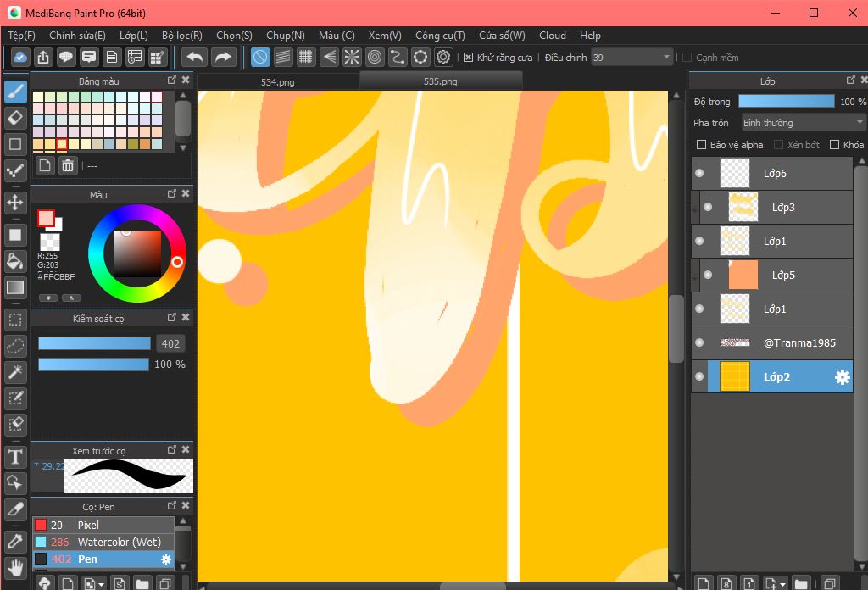Pop out the Lớp layers panel

click(x=851, y=81)
